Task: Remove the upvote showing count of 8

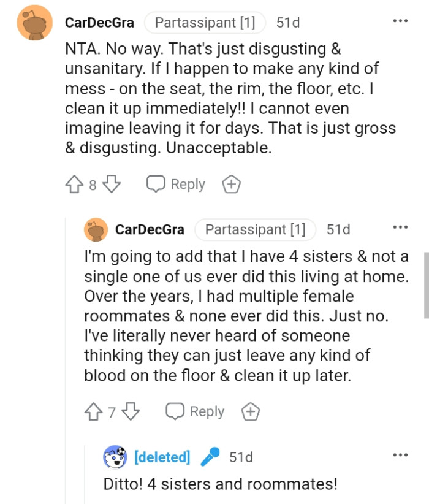Action: point(75,183)
